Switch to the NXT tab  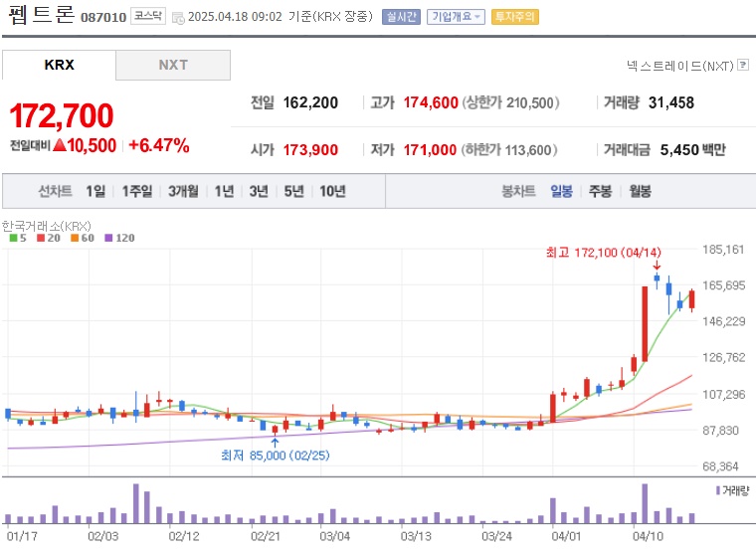point(173,65)
